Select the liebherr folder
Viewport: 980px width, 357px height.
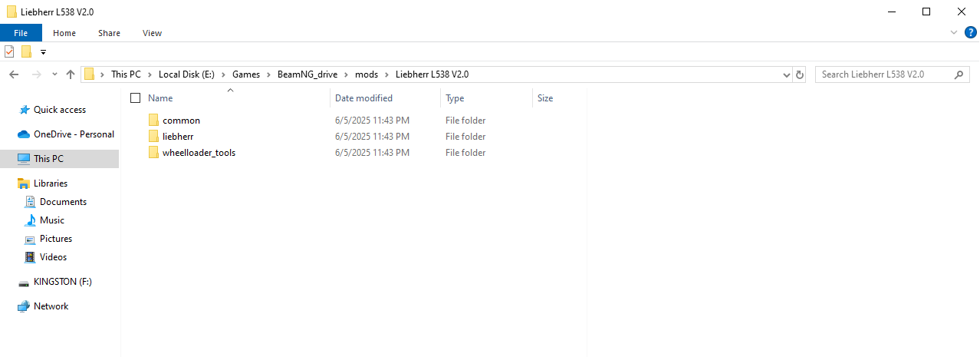[178, 137]
